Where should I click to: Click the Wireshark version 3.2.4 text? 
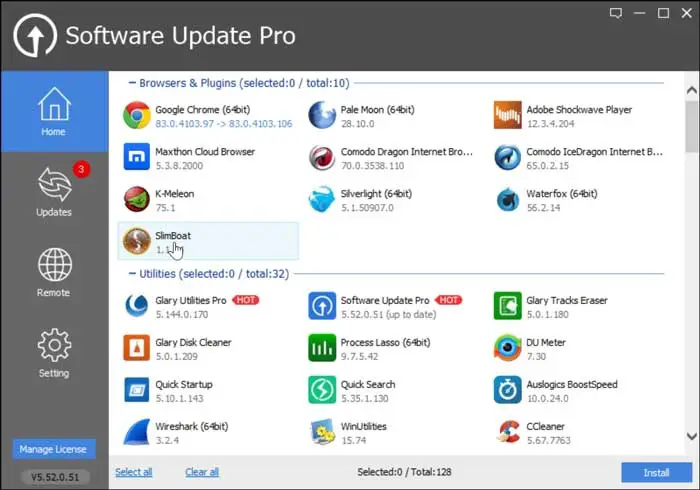point(167,440)
